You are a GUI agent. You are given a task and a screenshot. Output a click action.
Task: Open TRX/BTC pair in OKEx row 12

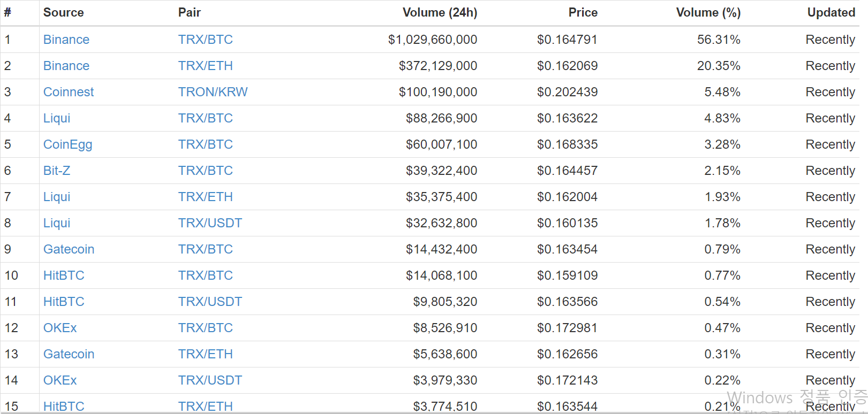[x=206, y=328]
